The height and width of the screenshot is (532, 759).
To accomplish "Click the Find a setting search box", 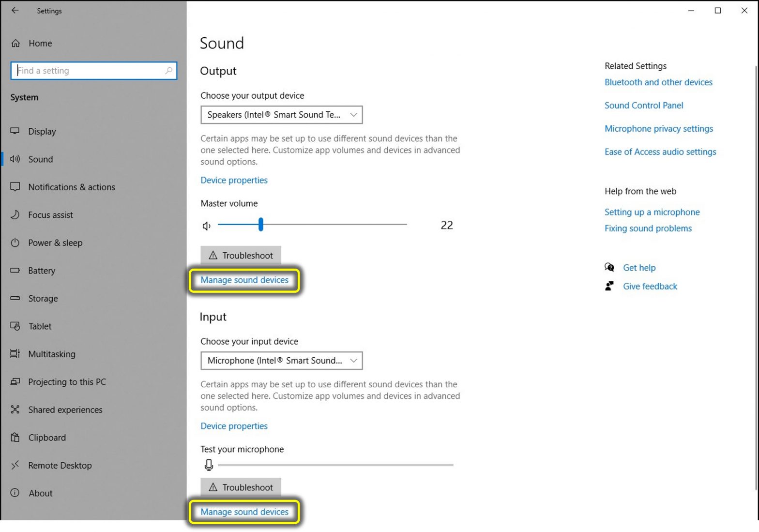I will click(90, 71).
